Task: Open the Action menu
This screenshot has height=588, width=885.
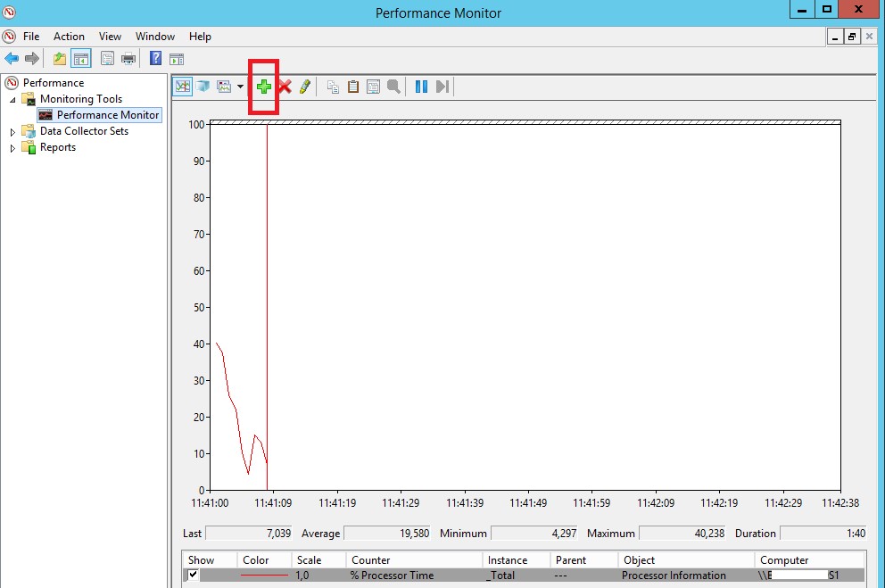Action: (x=69, y=36)
